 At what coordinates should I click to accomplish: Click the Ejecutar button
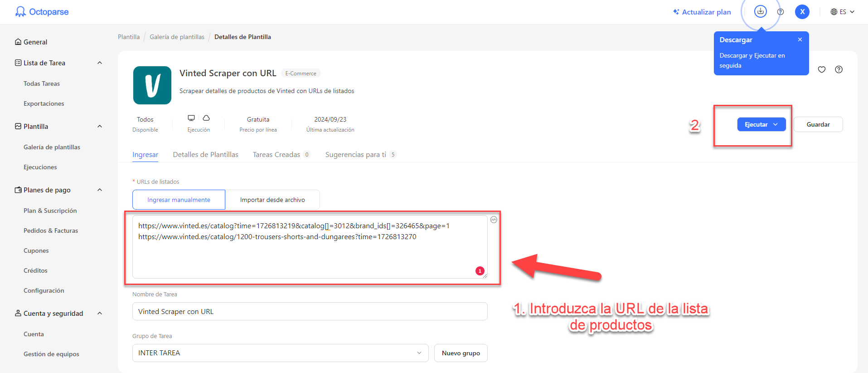(x=761, y=124)
